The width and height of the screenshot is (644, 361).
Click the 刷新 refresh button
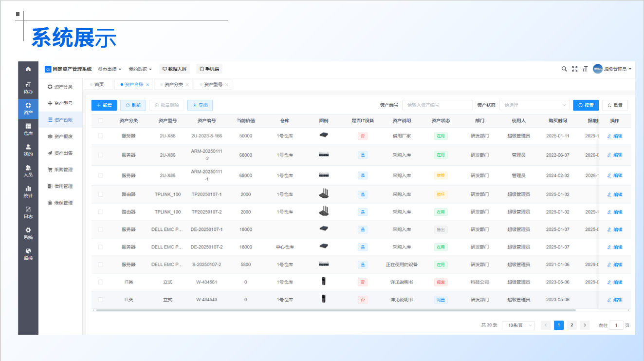(133, 105)
